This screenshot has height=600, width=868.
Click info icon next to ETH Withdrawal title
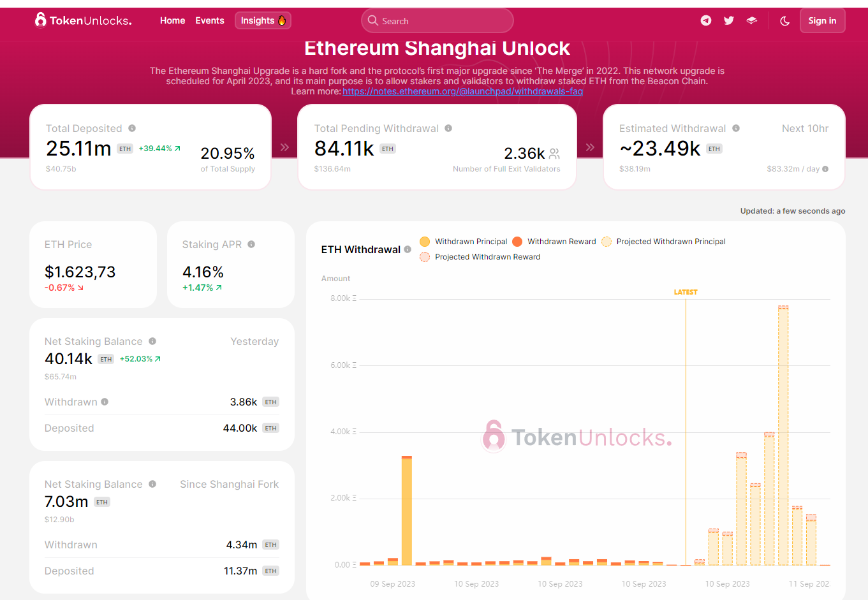408,249
